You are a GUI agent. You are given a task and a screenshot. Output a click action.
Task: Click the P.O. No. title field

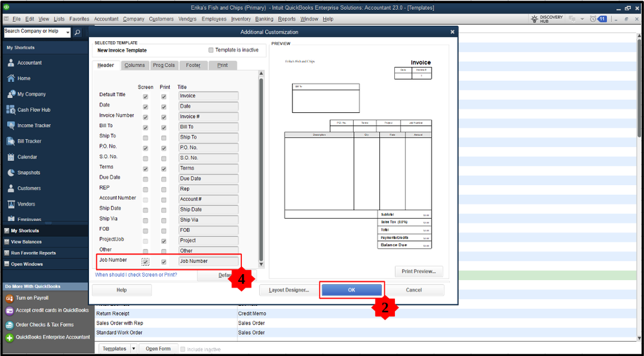pos(208,148)
